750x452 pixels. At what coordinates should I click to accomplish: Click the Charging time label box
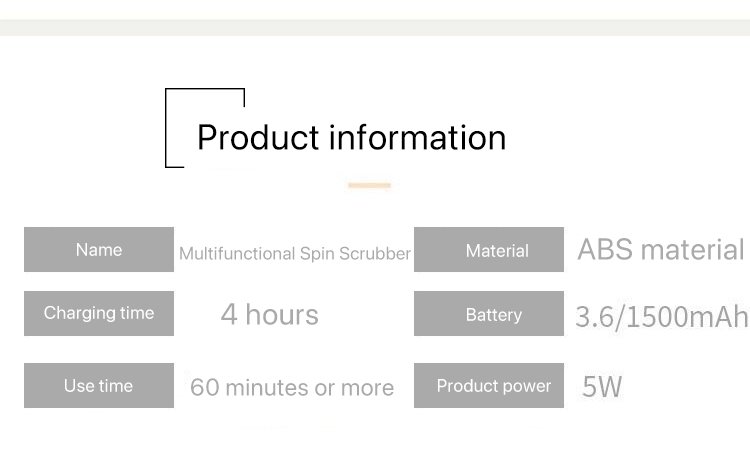point(99,313)
